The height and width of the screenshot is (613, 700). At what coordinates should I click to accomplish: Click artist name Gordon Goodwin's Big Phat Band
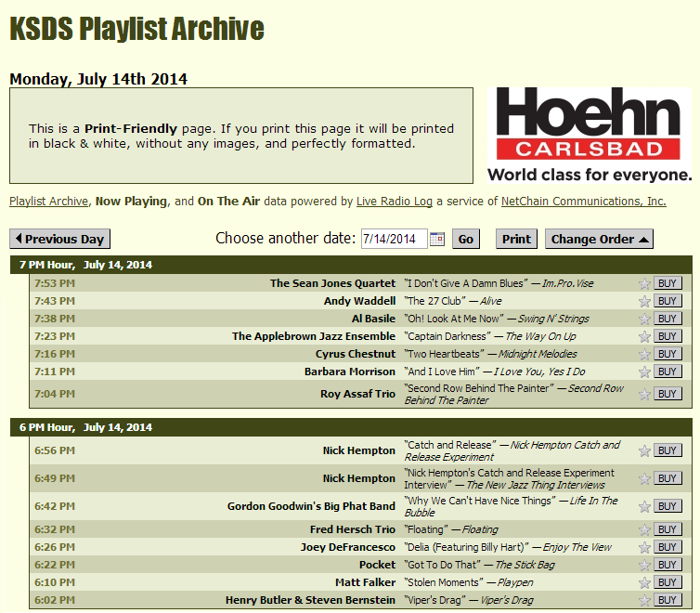tap(311, 506)
